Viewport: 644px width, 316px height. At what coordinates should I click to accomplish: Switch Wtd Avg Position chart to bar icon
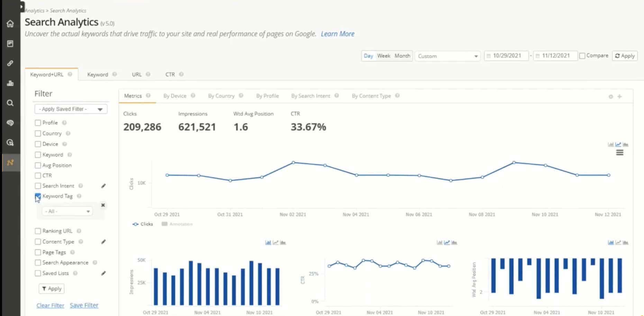611,242
